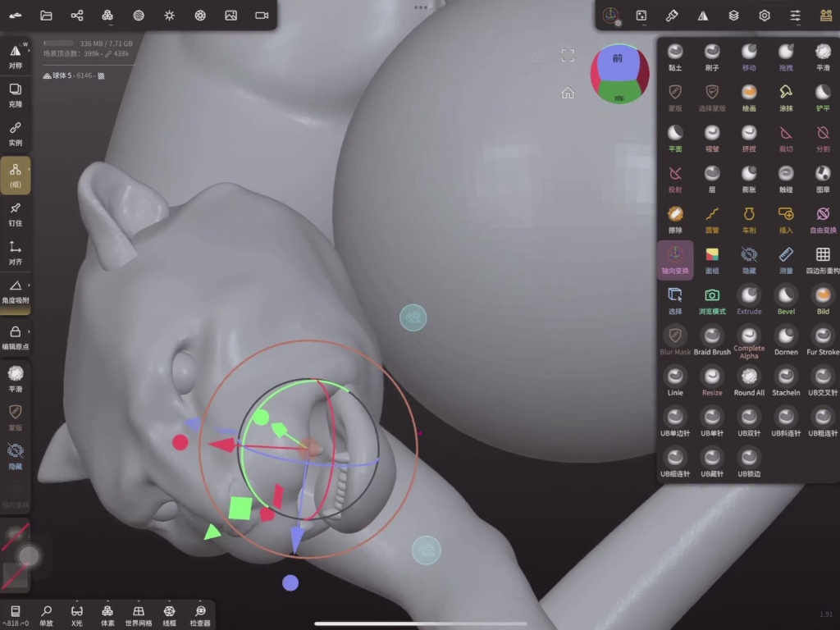Open the lighting sun menu
Image resolution: width=840 pixels, height=630 pixels.
169,15
